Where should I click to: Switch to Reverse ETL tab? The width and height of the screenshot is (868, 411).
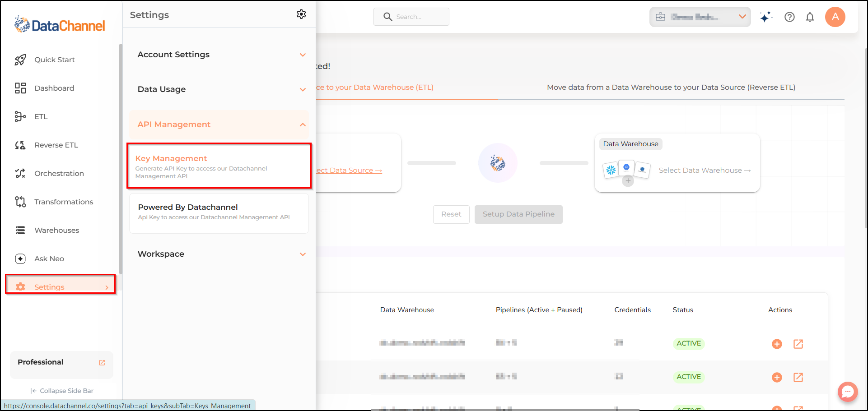click(x=671, y=88)
